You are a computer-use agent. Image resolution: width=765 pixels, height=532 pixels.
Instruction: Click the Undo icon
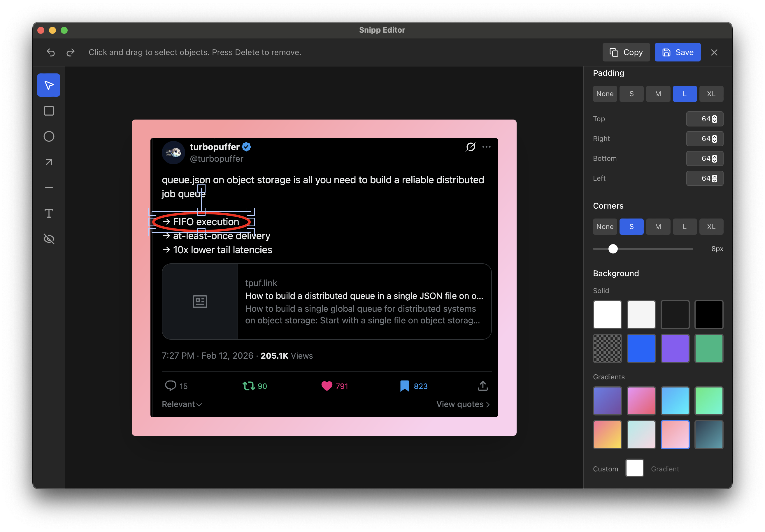click(50, 52)
